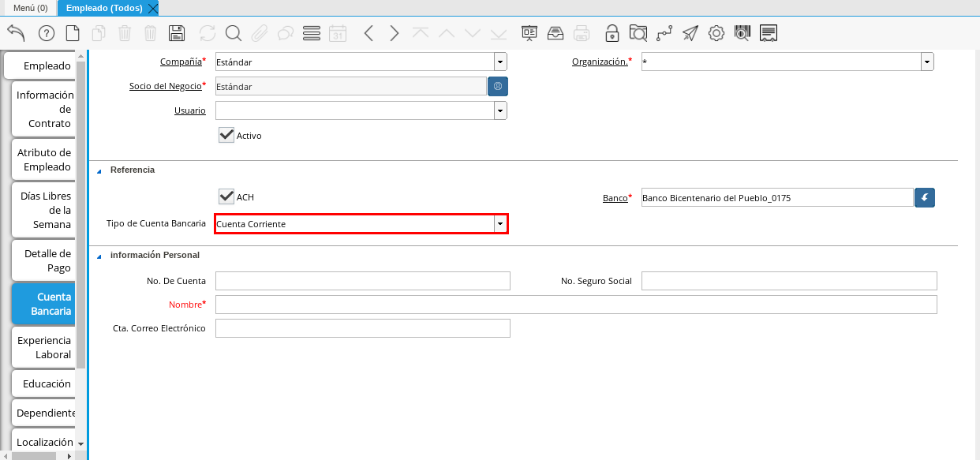Image resolution: width=980 pixels, height=460 pixels.
Task: Go to detail tab with right chevron
Action: click(x=395, y=33)
